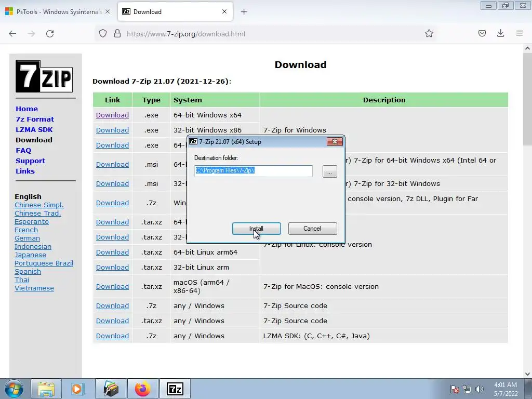Click the browse '...' button for destination
Image resolution: width=532 pixels, height=399 pixels.
[330, 171]
